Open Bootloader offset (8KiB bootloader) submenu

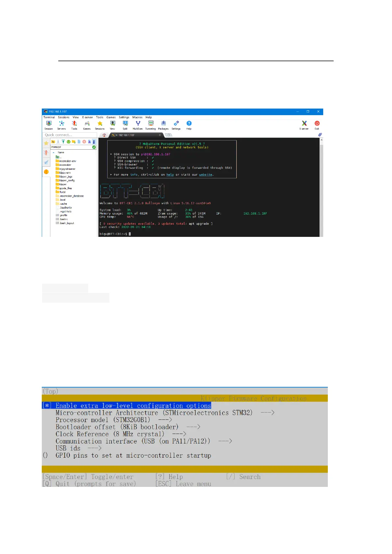point(128,427)
